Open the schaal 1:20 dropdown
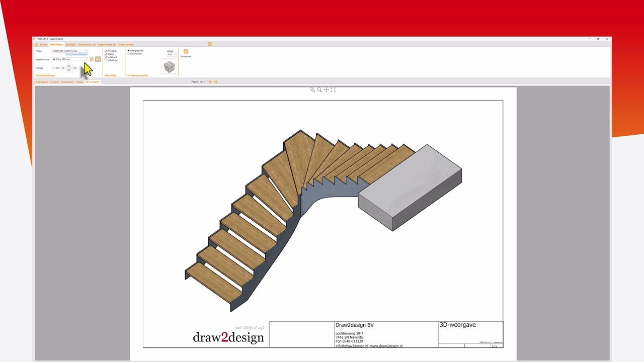The height and width of the screenshot is (362, 644). [172, 54]
